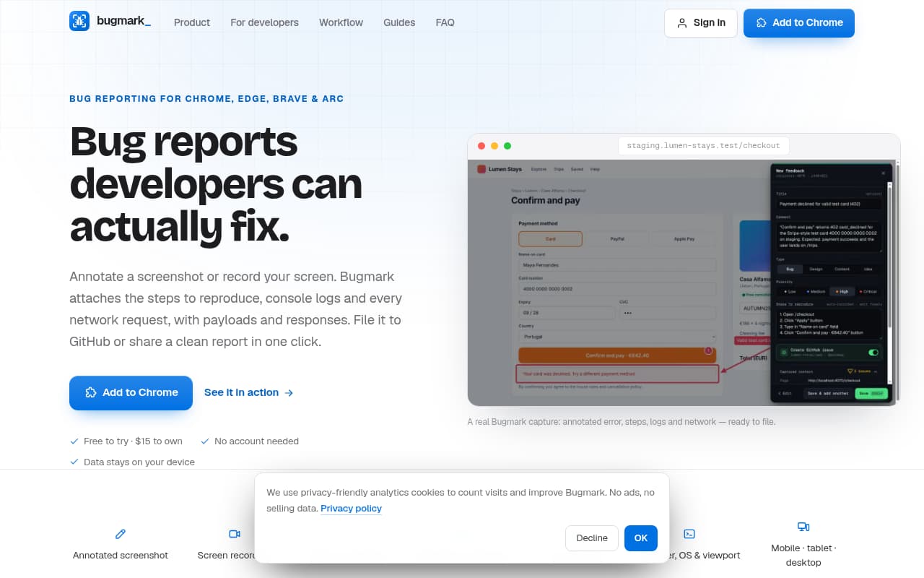This screenshot has width=924, height=578.
Task: Open the Guides nav item
Action: coord(399,22)
